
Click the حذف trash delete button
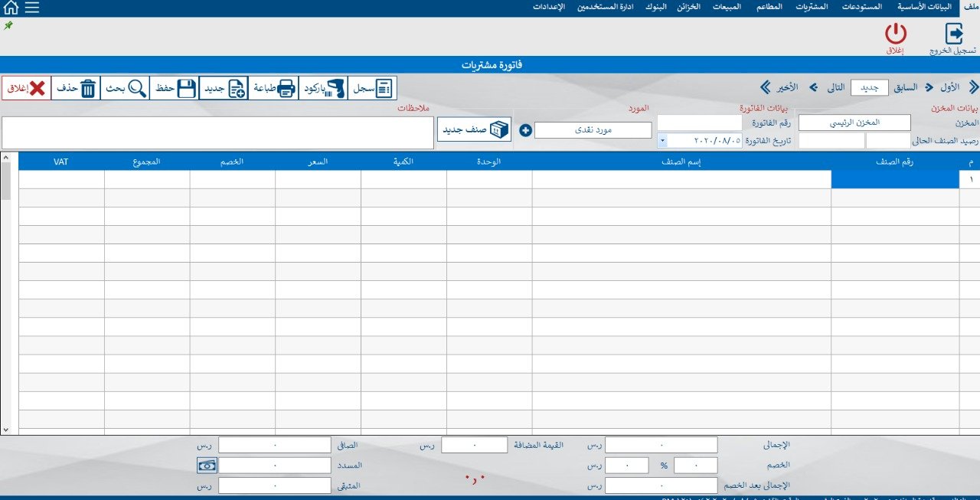(77, 89)
